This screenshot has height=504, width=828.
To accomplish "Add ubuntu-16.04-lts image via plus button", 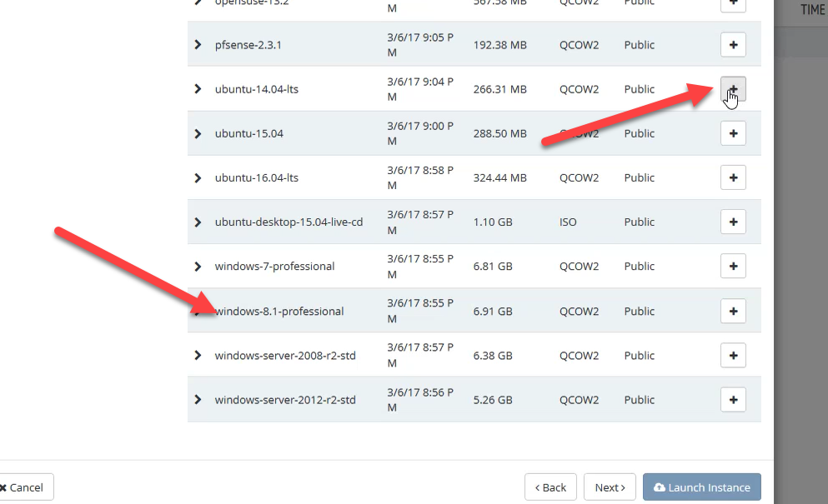I will 733,177.
